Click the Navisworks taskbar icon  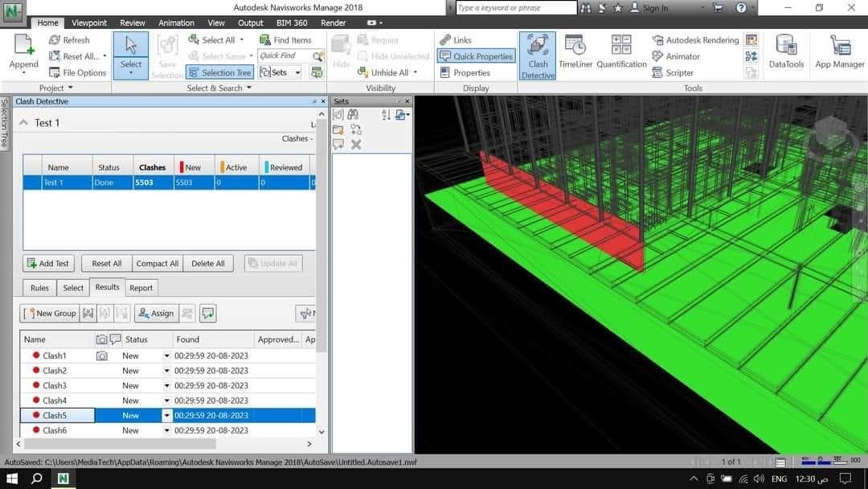[x=63, y=479]
